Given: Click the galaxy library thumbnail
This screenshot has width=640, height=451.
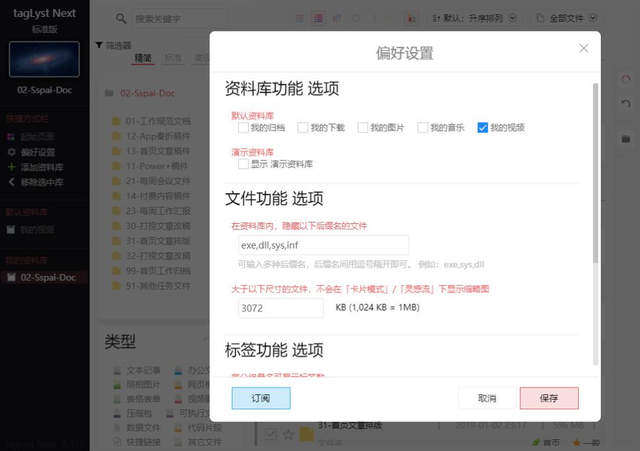Looking at the screenshot, I should (x=44, y=59).
